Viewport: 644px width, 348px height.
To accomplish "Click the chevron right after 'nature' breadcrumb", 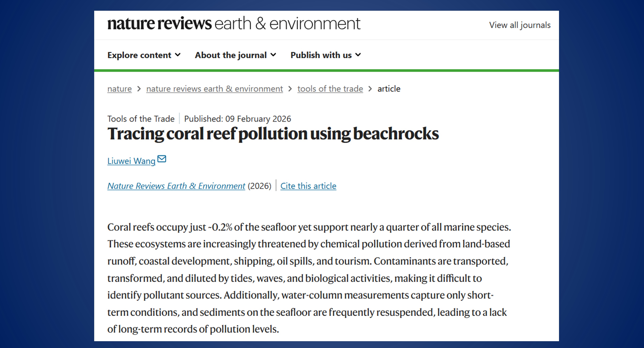I will [x=139, y=89].
